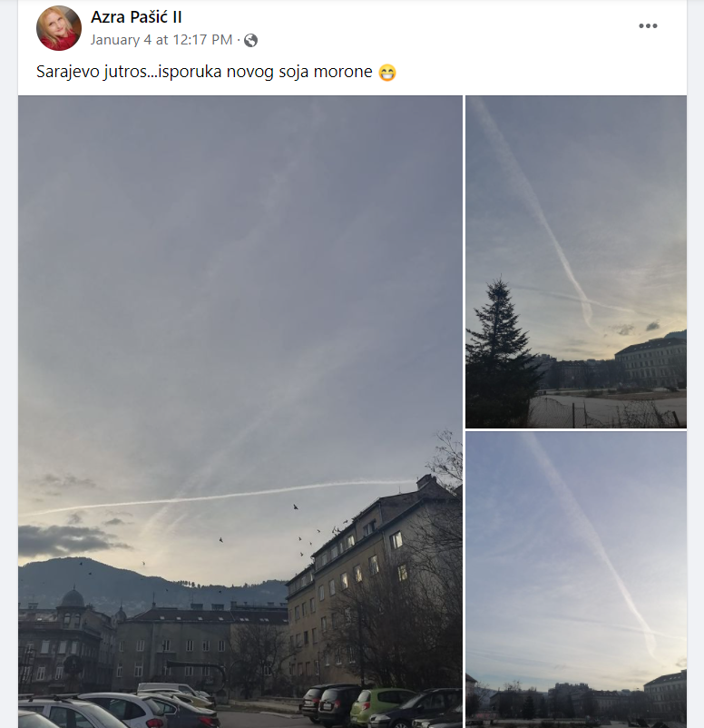Open the post options three-dot menu
704x728 pixels.
point(648,26)
